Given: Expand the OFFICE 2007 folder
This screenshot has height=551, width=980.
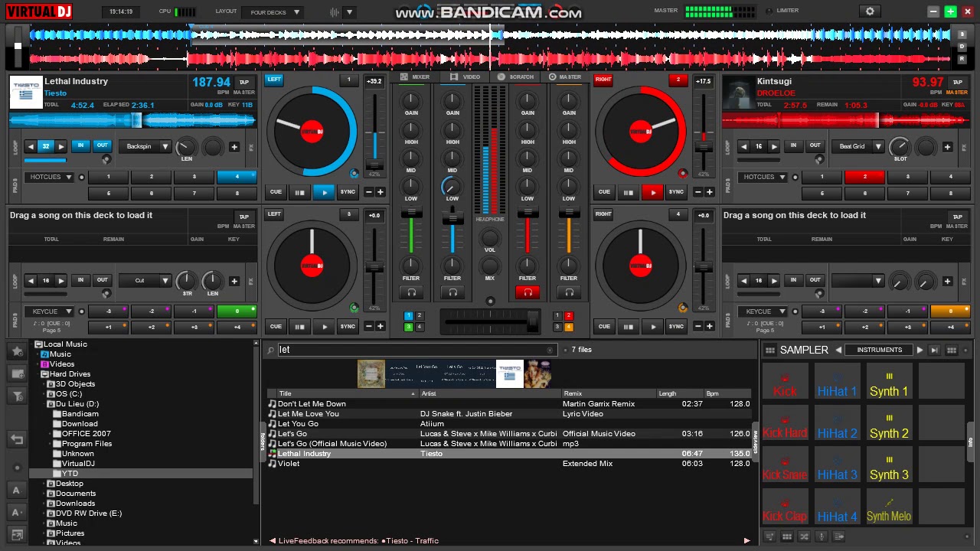Looking at the screenshot, I should pos(50,434).
